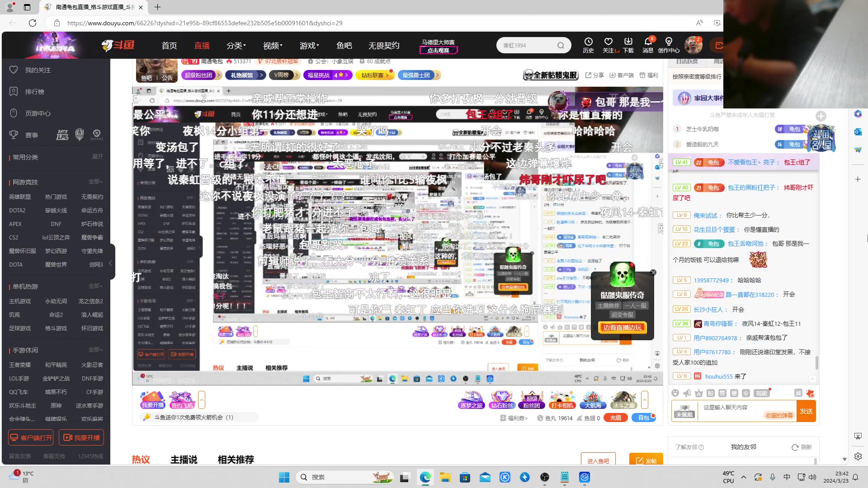This screenshot has height=488, width=868.
Task: Click the Douyu search input field
Action: (x=527, y=45)
